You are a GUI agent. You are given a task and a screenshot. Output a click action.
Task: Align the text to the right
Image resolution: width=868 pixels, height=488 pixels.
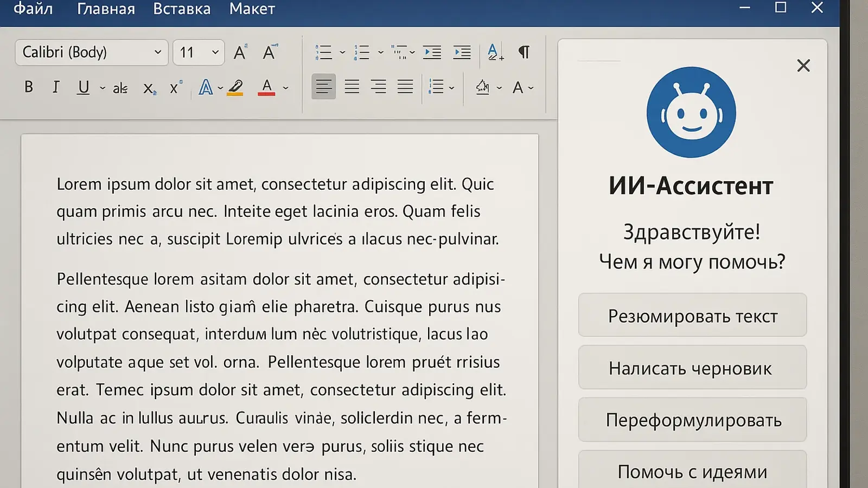click(378, 87)
